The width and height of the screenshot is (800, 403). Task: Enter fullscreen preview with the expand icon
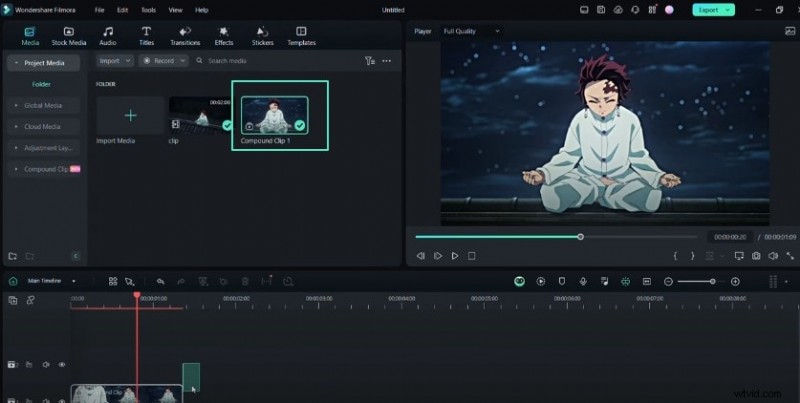(x=790, y=256)
